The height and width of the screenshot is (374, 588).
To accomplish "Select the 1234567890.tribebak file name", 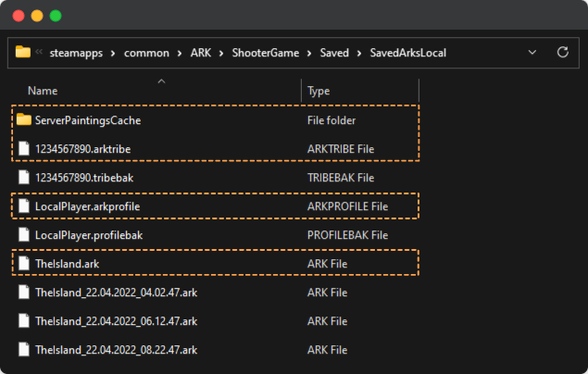I will point(84,178).
